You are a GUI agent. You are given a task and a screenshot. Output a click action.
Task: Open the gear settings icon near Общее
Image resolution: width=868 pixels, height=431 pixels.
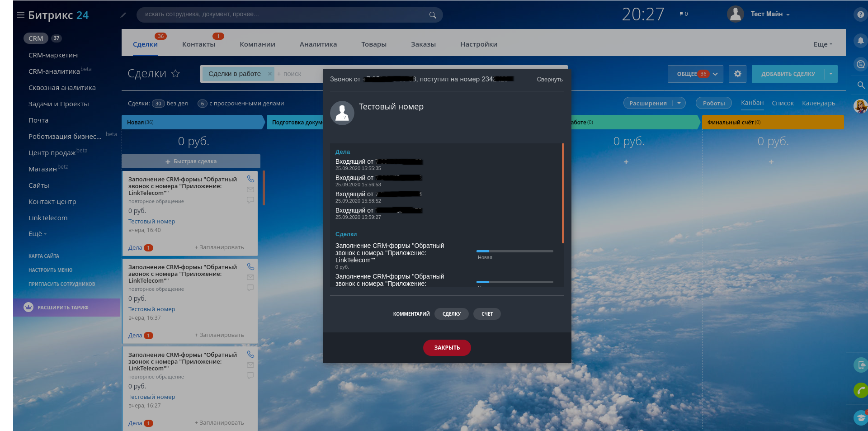[737, 74]
